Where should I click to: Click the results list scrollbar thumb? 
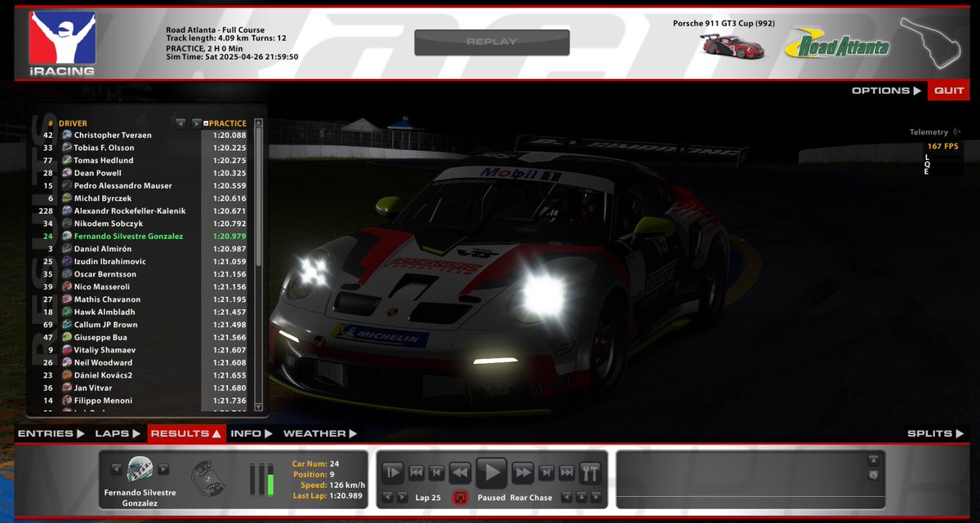(259, 197)
